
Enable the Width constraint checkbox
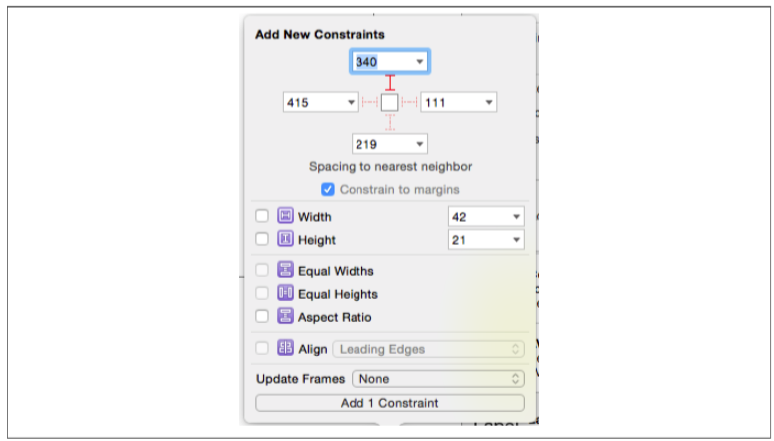pyautogui.click(x=262, y=216)
